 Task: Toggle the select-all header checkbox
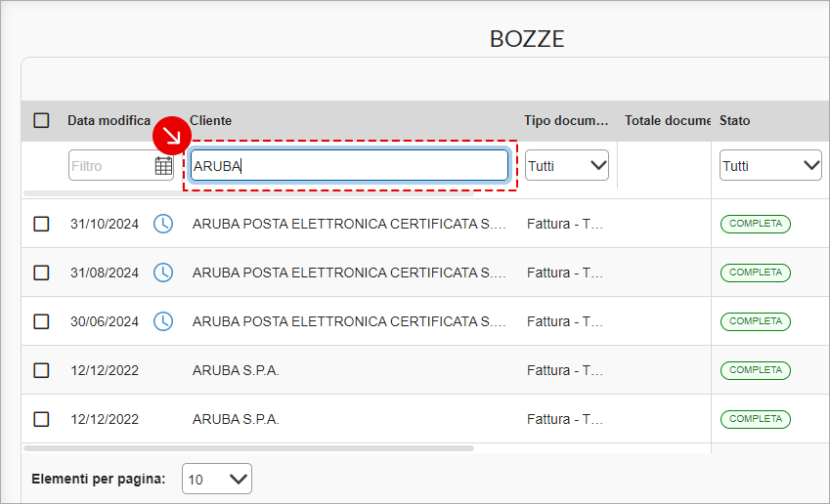pyautogui.click(x=41, y=120)
